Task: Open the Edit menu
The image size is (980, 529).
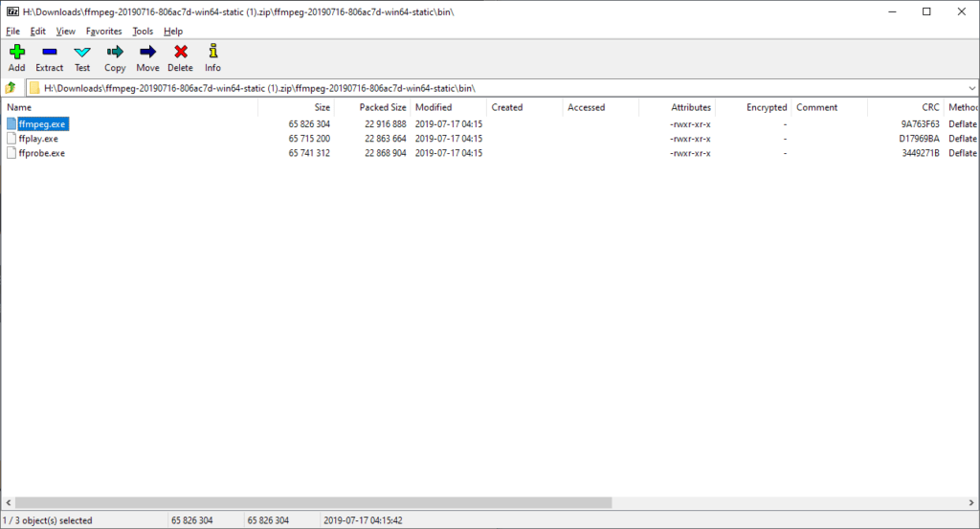Action: (x=37, y=32)
